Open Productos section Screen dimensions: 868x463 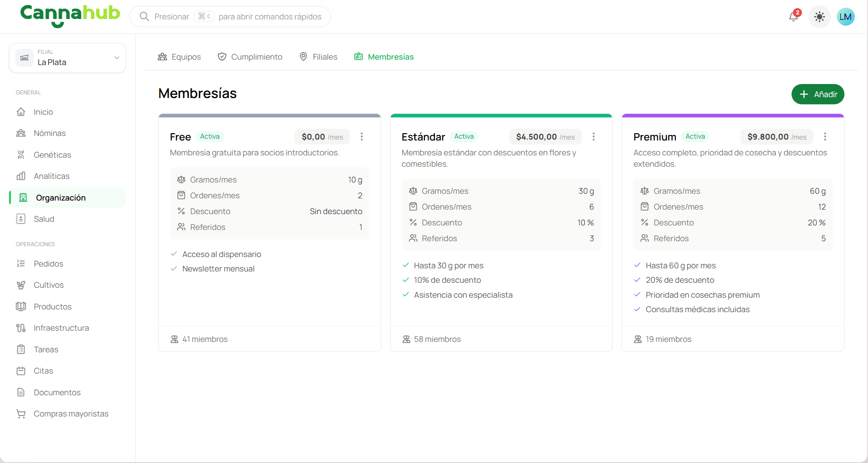click(x=67, y=307)
